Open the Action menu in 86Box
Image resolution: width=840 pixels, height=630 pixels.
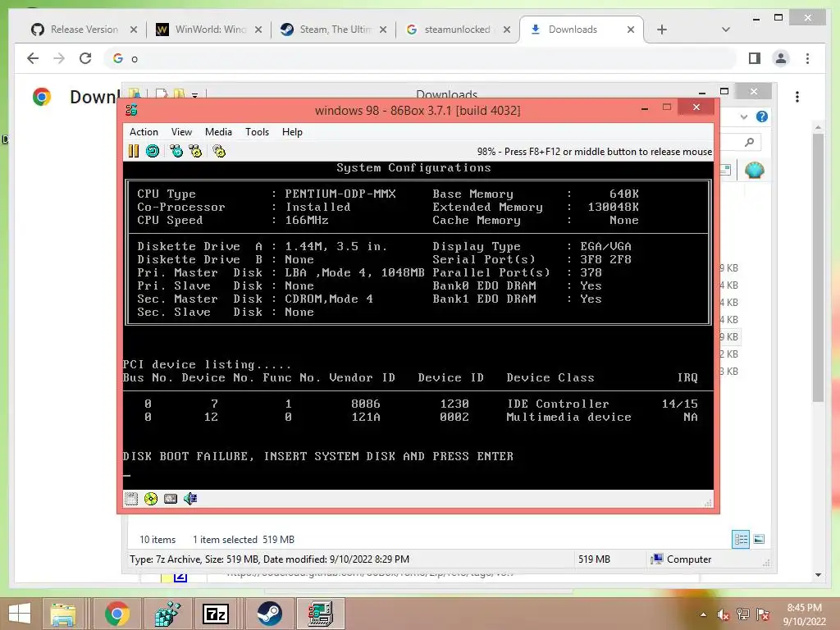(x=144, y=132)
